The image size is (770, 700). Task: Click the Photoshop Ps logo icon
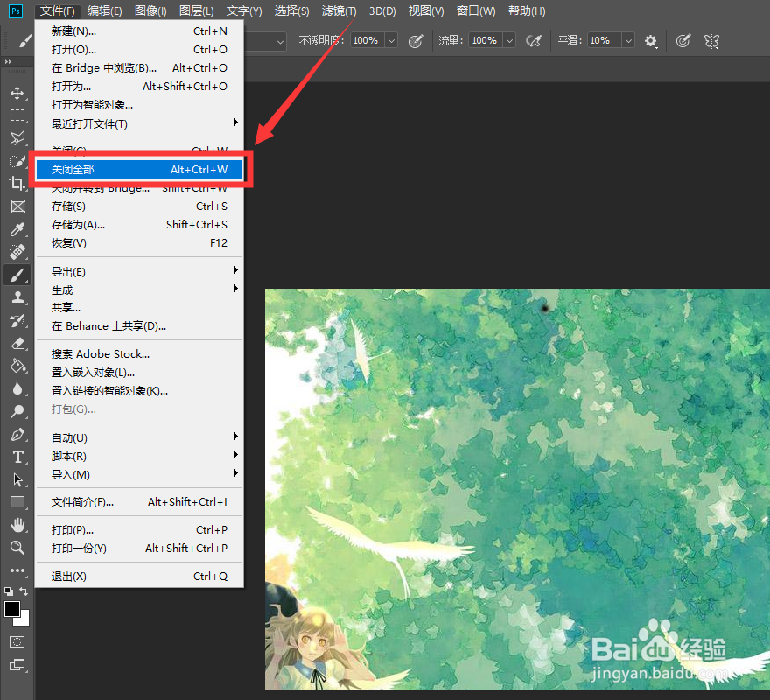pos(16,10)
